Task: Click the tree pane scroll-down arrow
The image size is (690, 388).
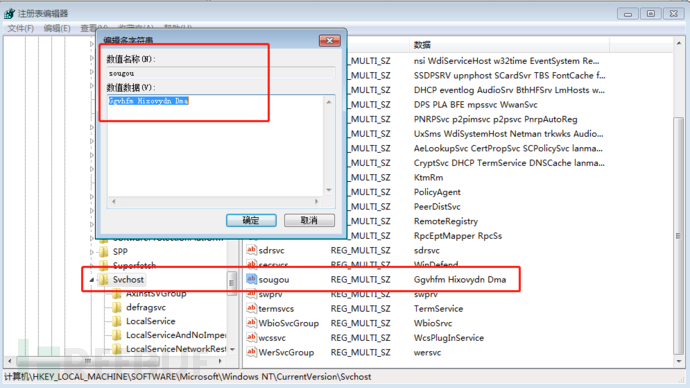Action: (x=232, y=349)
